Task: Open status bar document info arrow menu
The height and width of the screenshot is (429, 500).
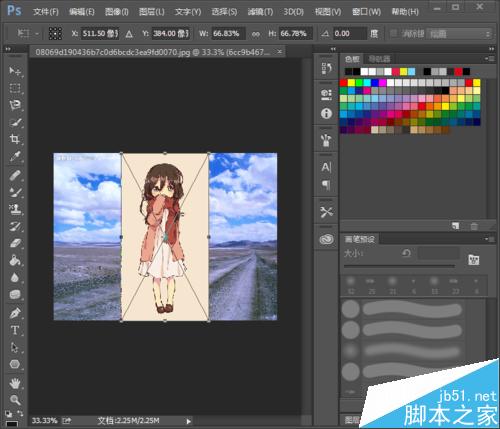Action: pos(188,421)
